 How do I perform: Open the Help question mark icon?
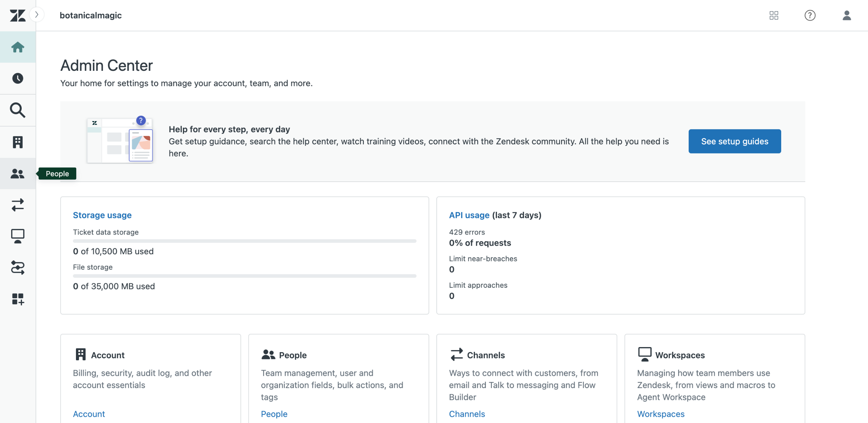click(810, 15)
